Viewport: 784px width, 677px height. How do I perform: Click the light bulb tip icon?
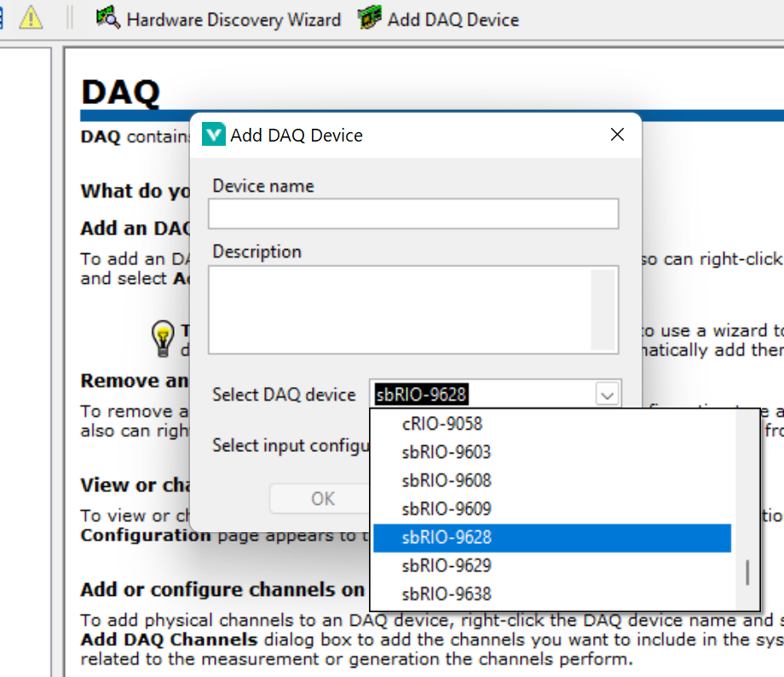point(163,338)
